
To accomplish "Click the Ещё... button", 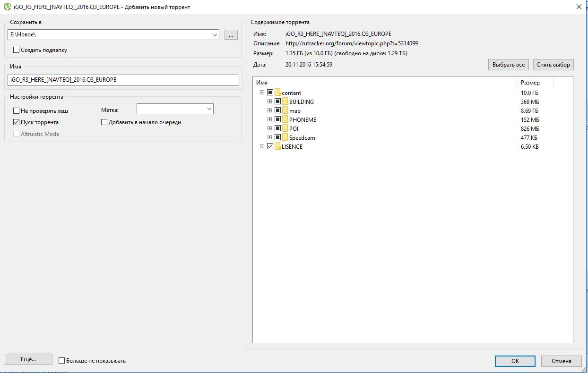I will [x=28, y=359].
